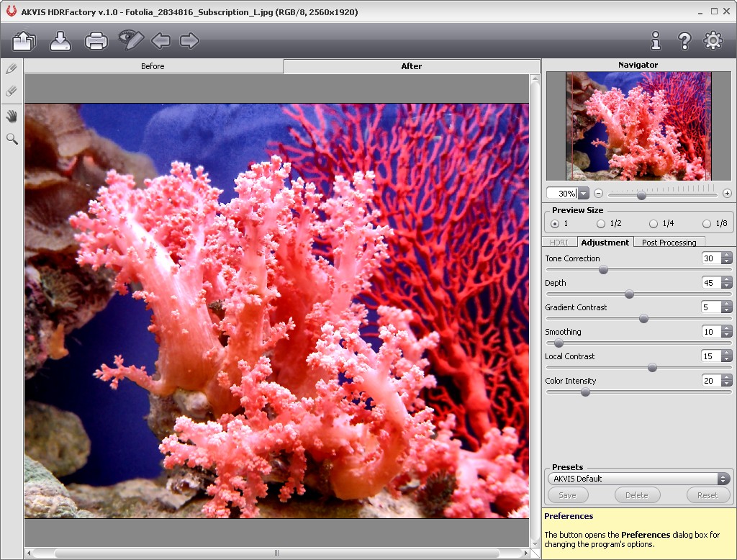Click the redo right arrow icon
Screen dimensions: 737x560
189,41
